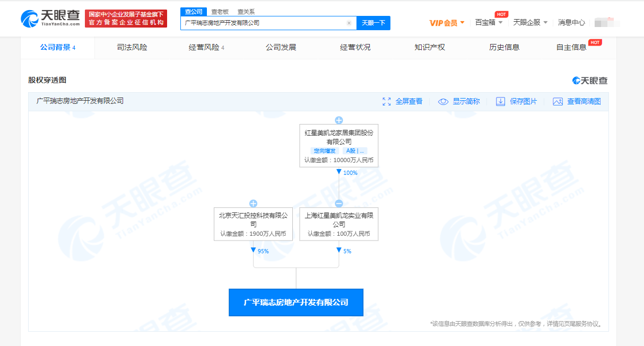Click the 认缴金额：10000万人民币 text

click(x=338, y=160)
